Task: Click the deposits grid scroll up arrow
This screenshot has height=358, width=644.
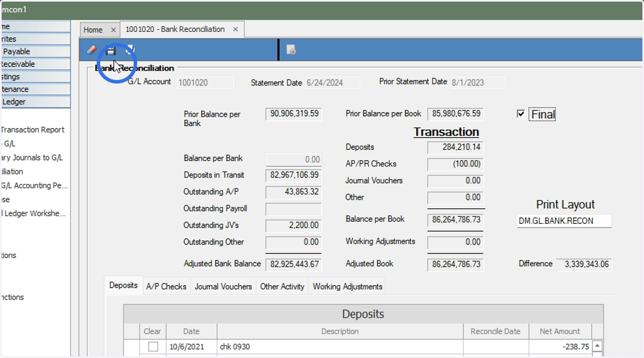Action: click(597, 346)
